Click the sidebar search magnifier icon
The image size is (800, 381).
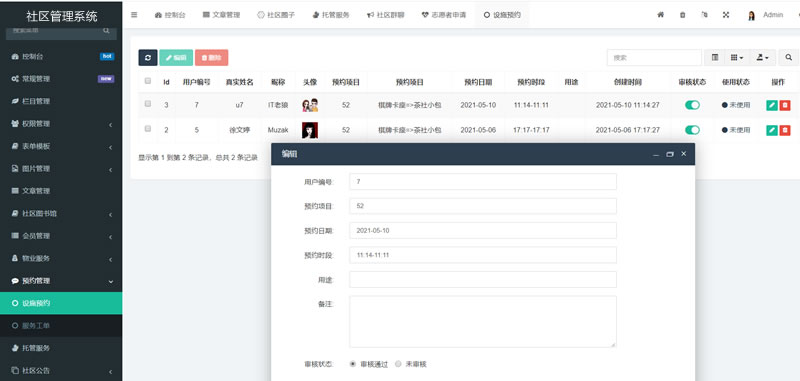[106, 31]
